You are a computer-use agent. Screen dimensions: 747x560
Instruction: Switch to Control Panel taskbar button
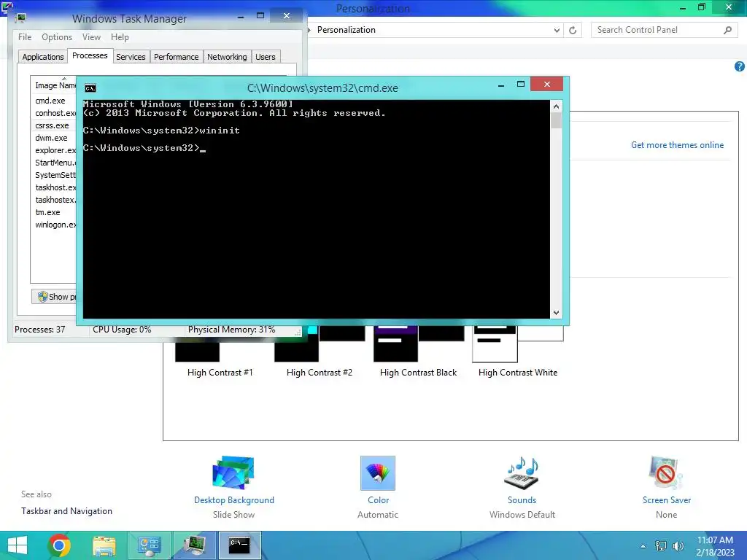(x=150, y=545)
